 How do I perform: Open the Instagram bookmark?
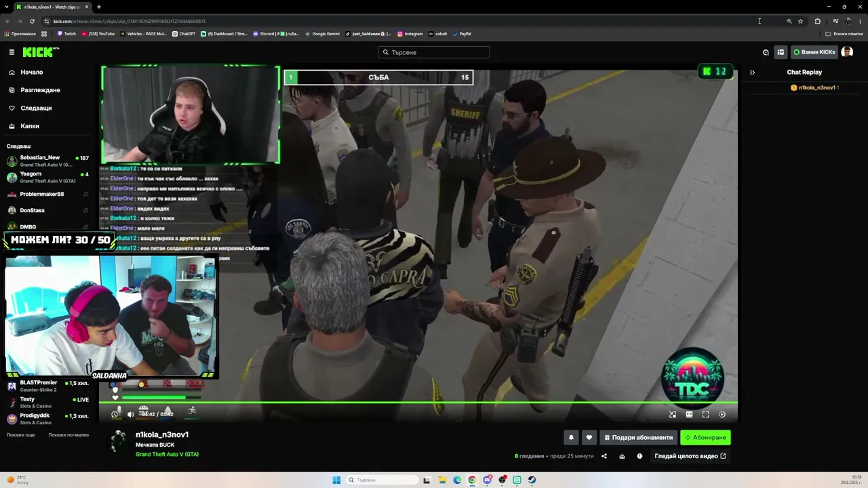(410, 34)
